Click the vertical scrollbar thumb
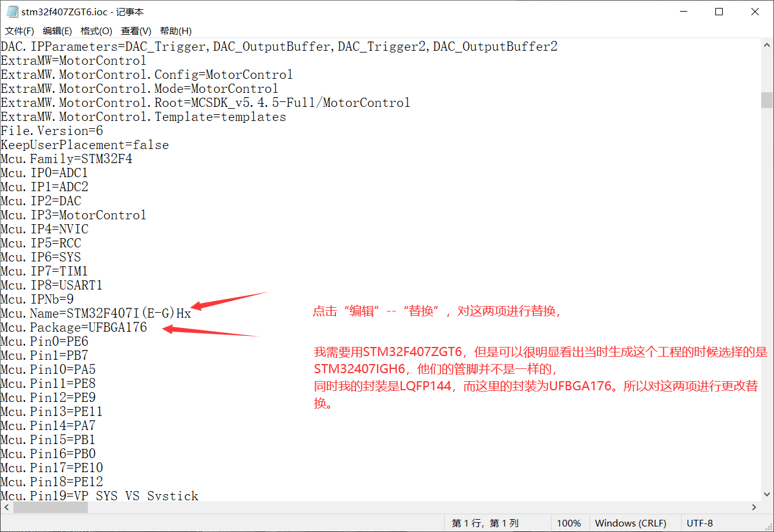Screen dimensions: 774x532 [x=767, y=100]
